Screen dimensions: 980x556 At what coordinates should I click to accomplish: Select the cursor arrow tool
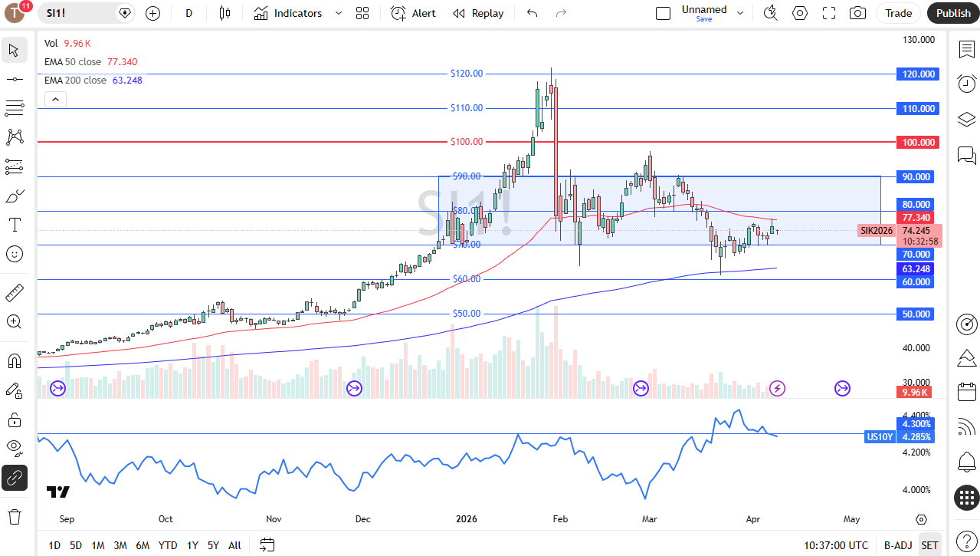(14, 51)
